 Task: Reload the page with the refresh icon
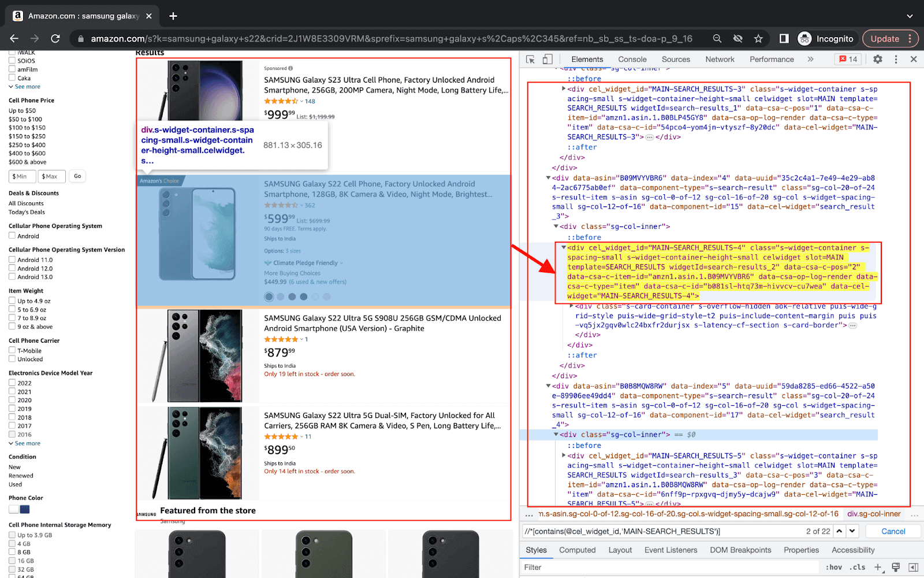click(55, 39)
